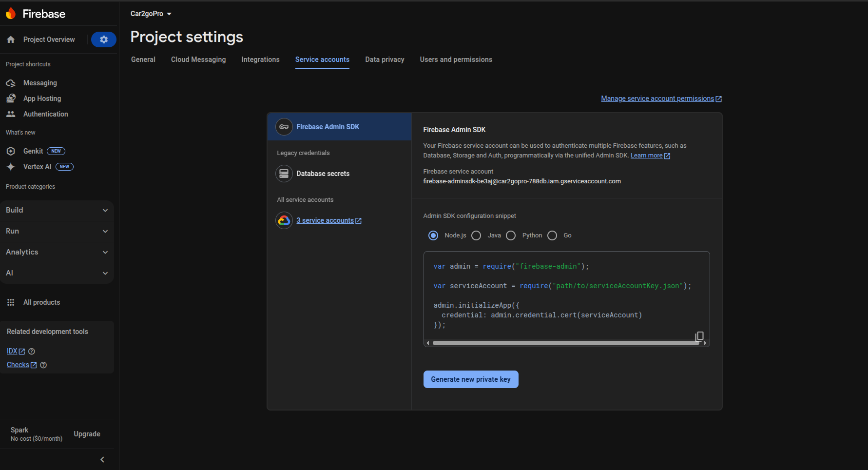The height and width of the screenshot is (470, 868).
Task: Select the Python snippet option
Action: [x=511, y=235]
